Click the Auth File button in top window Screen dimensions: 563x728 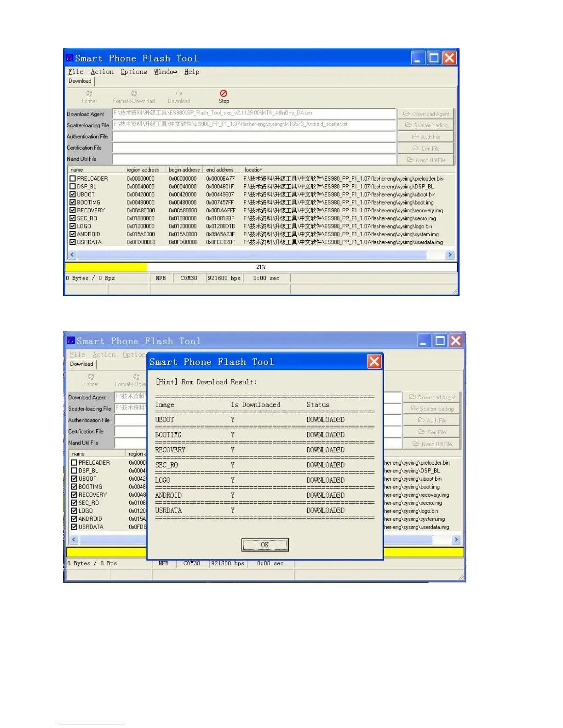[426, 136]
